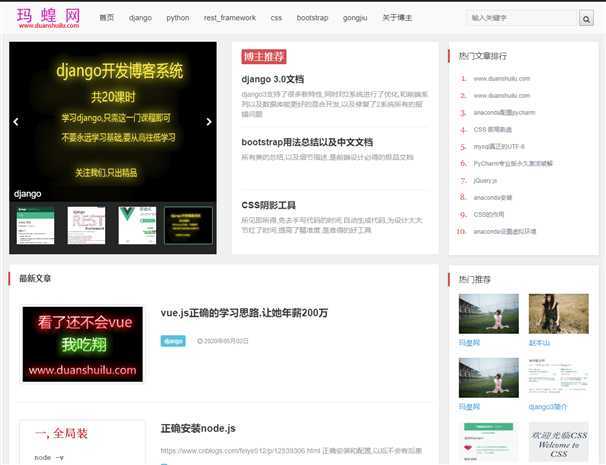This screenshot has height=465, width=606.
Task: Open the django 3.0文档 article
Action: point(272,79)
